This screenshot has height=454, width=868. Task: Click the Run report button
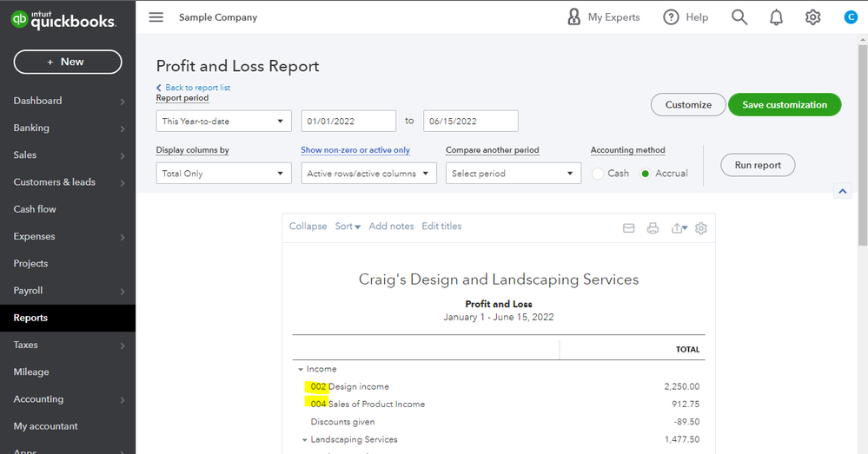point(758,165)
